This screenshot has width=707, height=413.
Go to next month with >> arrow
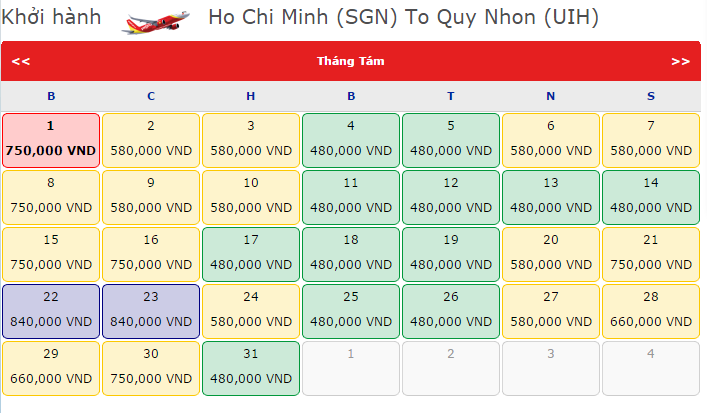(681, 61)
